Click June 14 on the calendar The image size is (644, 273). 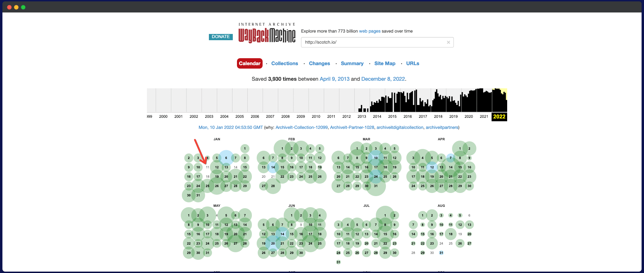[282, 234]
